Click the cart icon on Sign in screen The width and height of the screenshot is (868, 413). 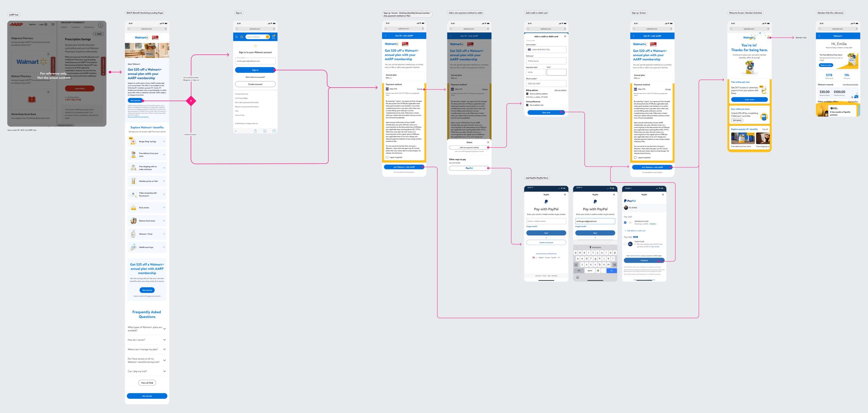tap(273, 37)
